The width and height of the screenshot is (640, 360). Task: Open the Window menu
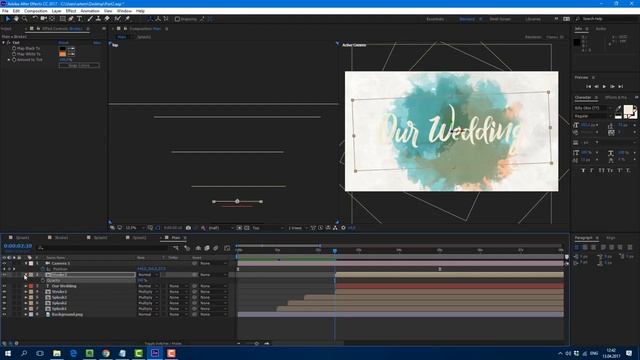coord(124,11)
